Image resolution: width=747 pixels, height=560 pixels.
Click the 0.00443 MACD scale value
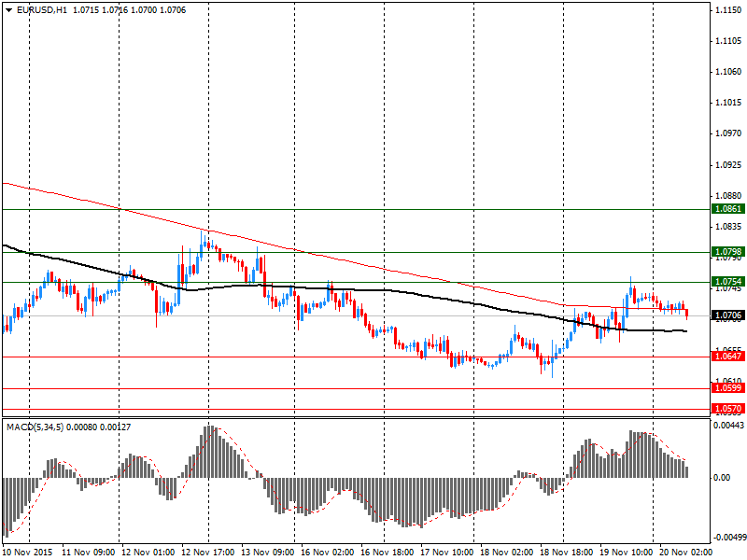click(x=728, y=426)
